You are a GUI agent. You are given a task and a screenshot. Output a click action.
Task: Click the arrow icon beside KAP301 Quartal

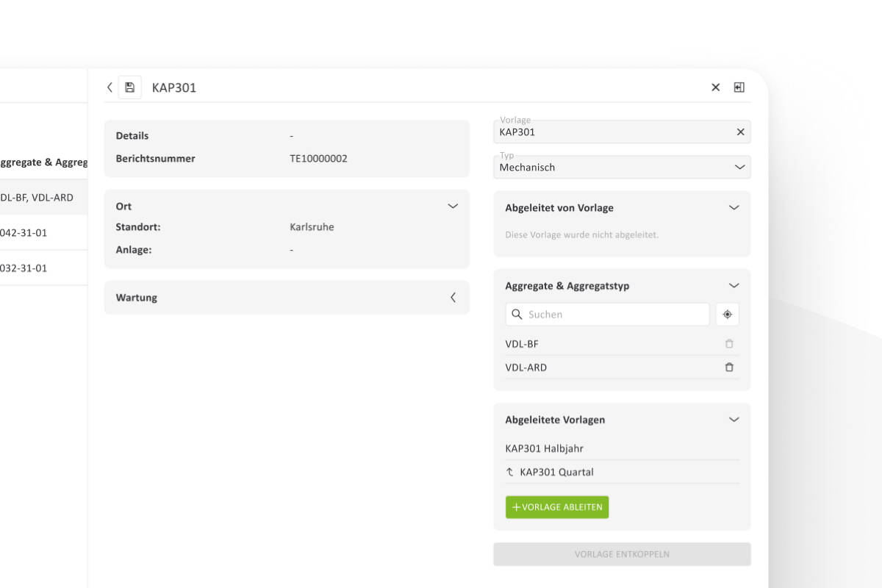pos(510,473)
